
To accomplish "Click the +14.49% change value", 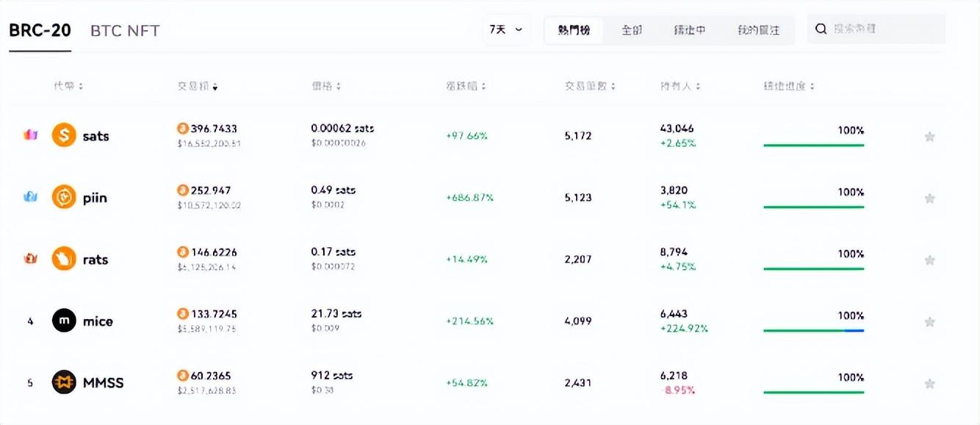I will [467, 260].
